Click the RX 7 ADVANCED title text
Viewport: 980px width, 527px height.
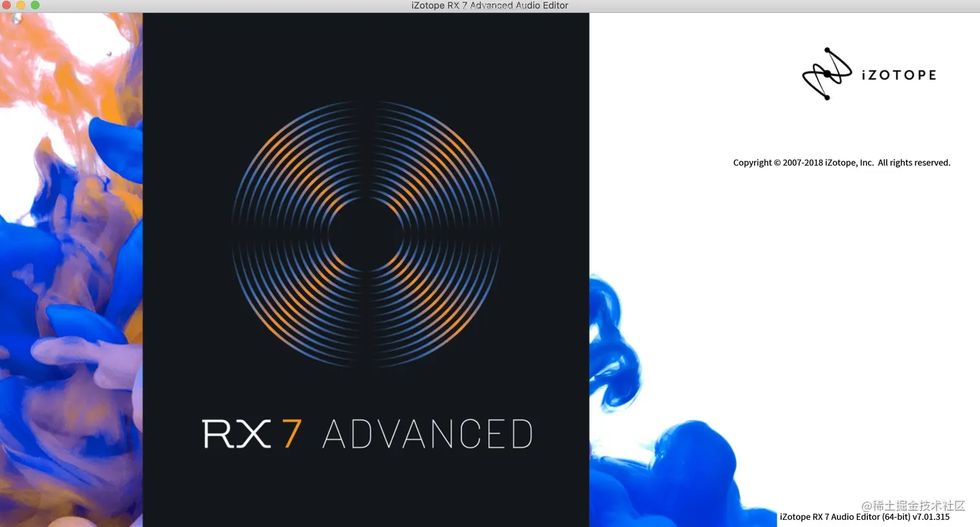coord(367,434)
